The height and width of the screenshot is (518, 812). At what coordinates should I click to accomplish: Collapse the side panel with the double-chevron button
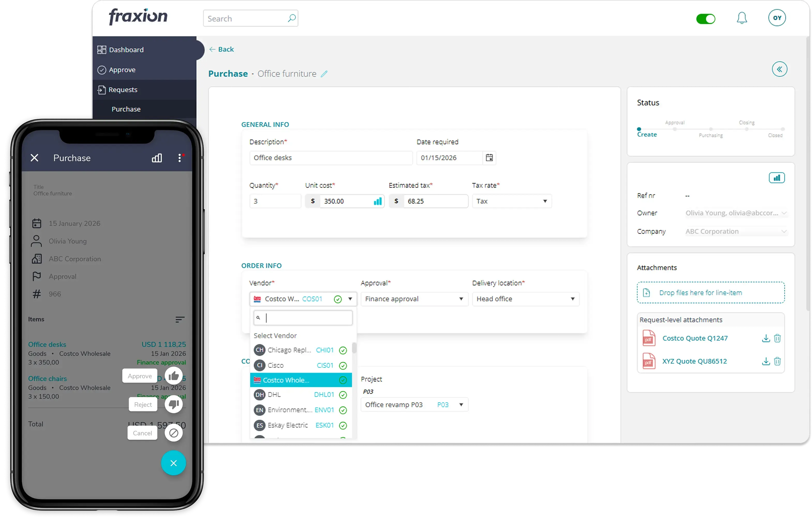pos(779,70)
